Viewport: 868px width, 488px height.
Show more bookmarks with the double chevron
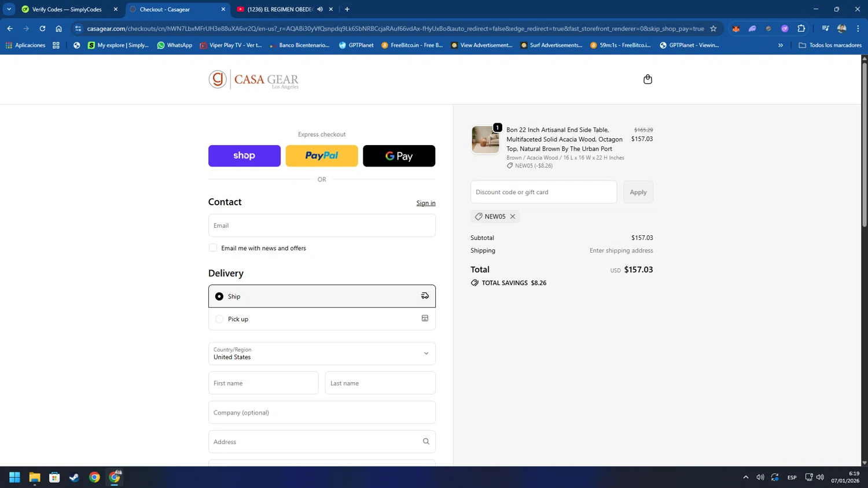[x=781, y=45]
